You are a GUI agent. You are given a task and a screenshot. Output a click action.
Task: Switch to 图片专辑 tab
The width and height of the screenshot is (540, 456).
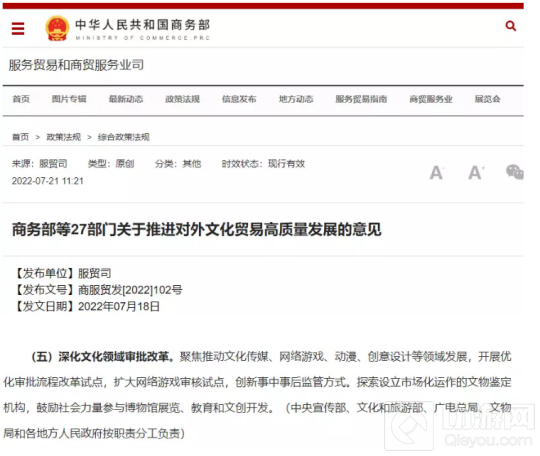tap(69, 99)
